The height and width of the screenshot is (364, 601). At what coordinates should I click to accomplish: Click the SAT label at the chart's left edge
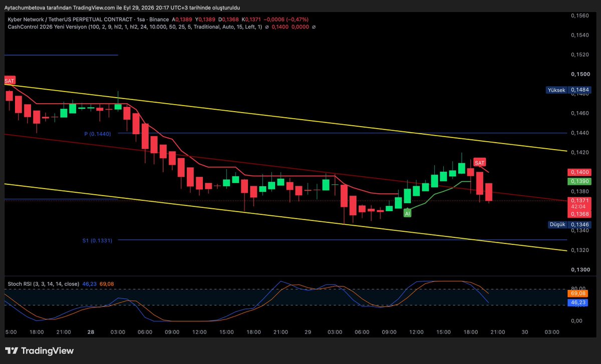point(10,81)
